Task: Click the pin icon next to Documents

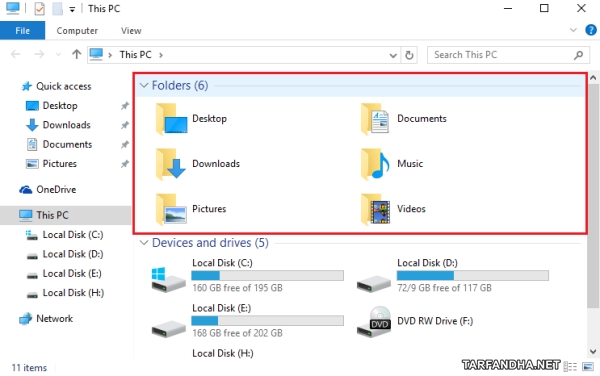Action: 125,145
